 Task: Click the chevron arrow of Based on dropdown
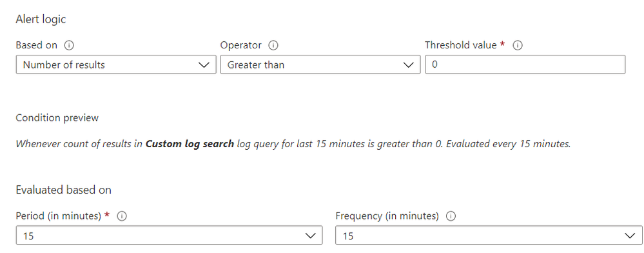[x=204, y=65]
